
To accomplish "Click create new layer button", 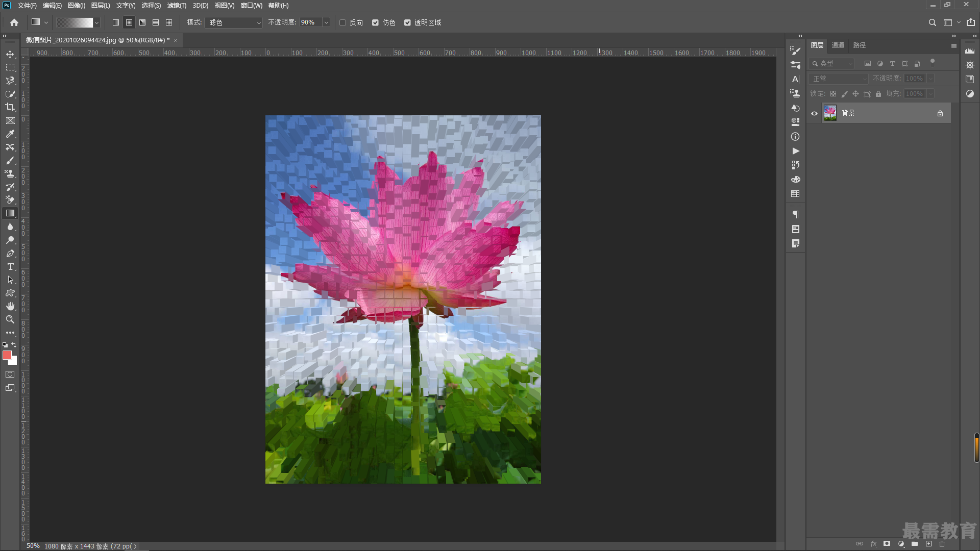I will point(928,544).
